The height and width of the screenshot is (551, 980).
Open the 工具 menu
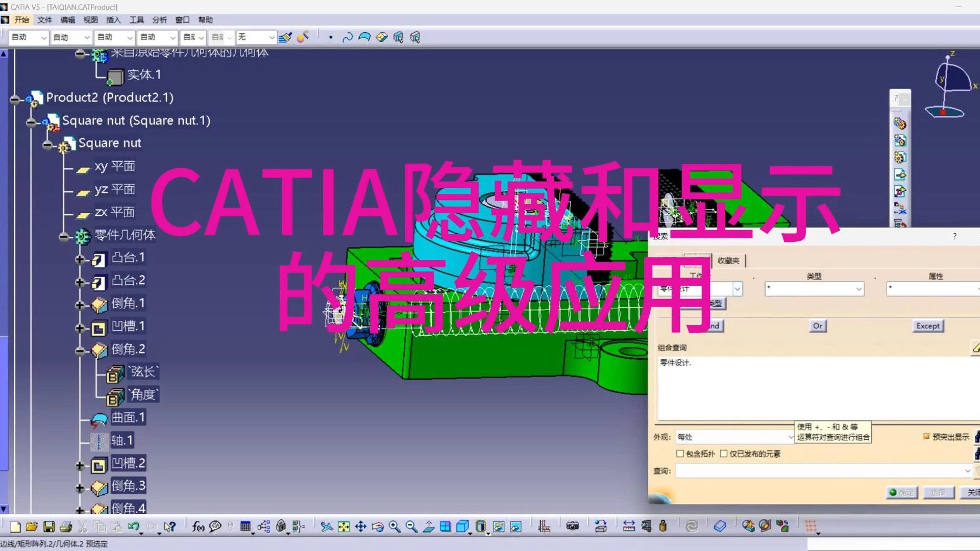(137, 20)
